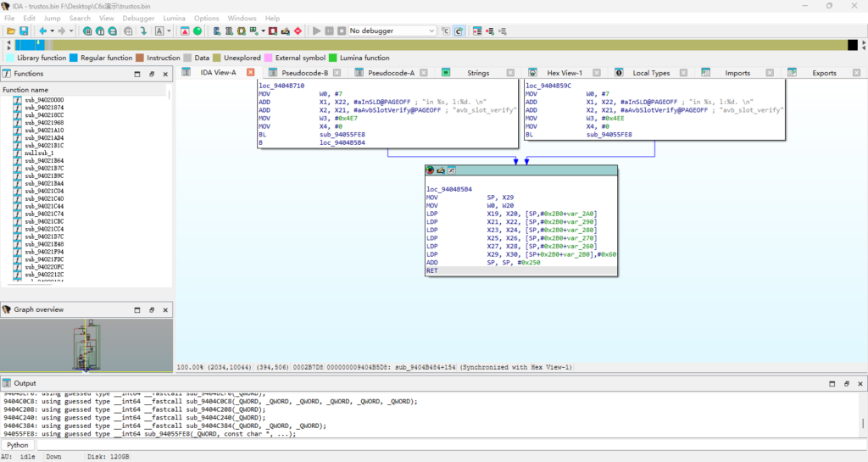Click the stop process square icon
The image size is (868, 462).
(x=342, y=31)
